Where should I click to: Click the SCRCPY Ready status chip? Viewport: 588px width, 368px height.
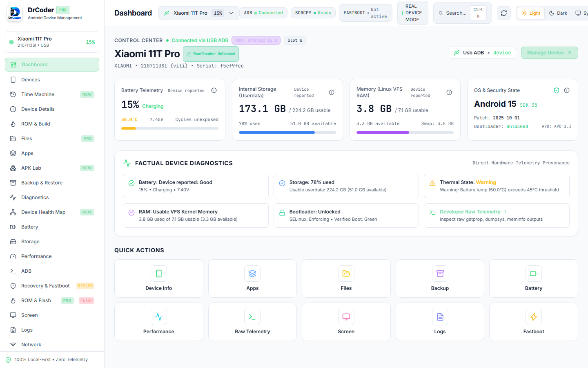[x=313, y=13]
